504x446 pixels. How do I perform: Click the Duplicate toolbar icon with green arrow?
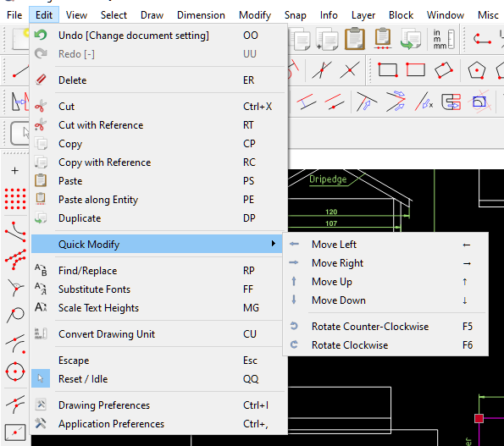click(411, 39)
